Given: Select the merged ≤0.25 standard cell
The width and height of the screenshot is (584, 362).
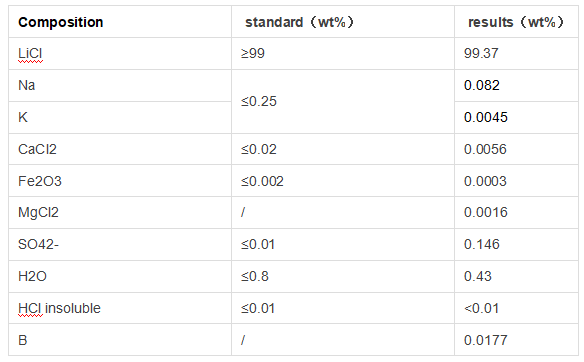Looking at the screenshot, I should tap(343, 102).
